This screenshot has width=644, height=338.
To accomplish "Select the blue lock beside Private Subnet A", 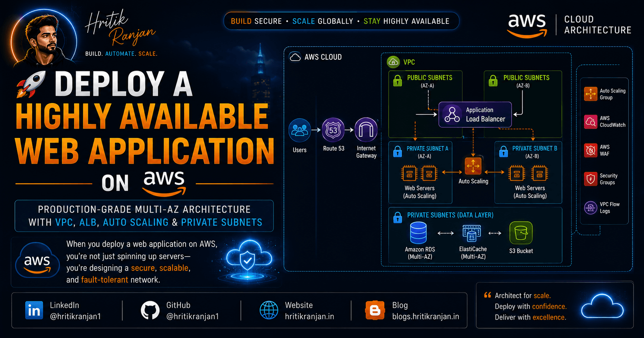I will (x=398, y=151).
